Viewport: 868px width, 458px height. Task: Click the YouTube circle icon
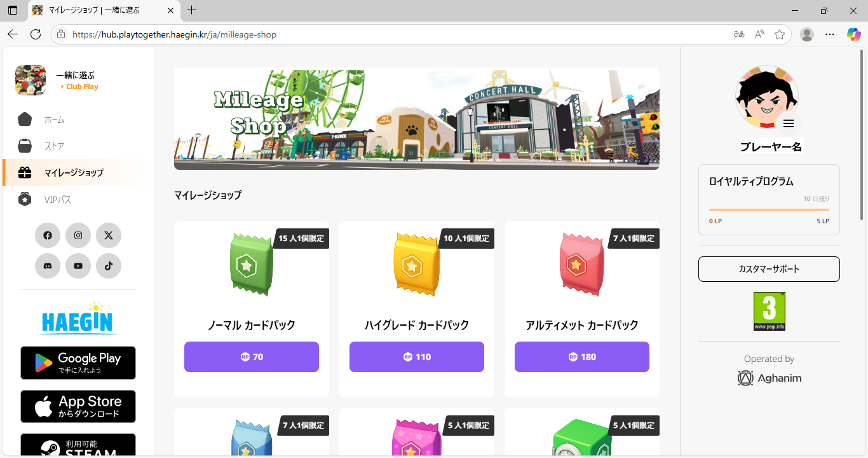tap(78, 266)
